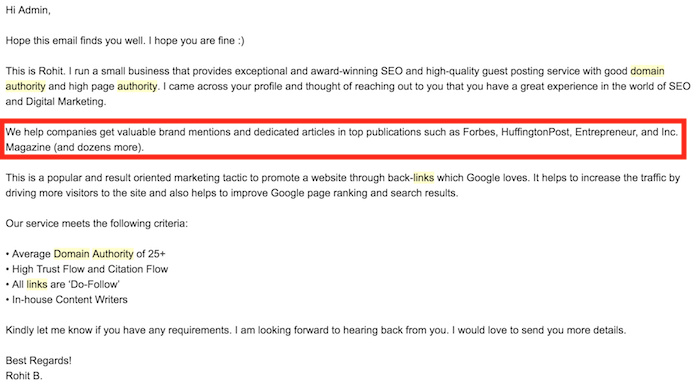Click 'Hope this email finds you well' sentence
The image size is (700, 389).
click(75, 41)
